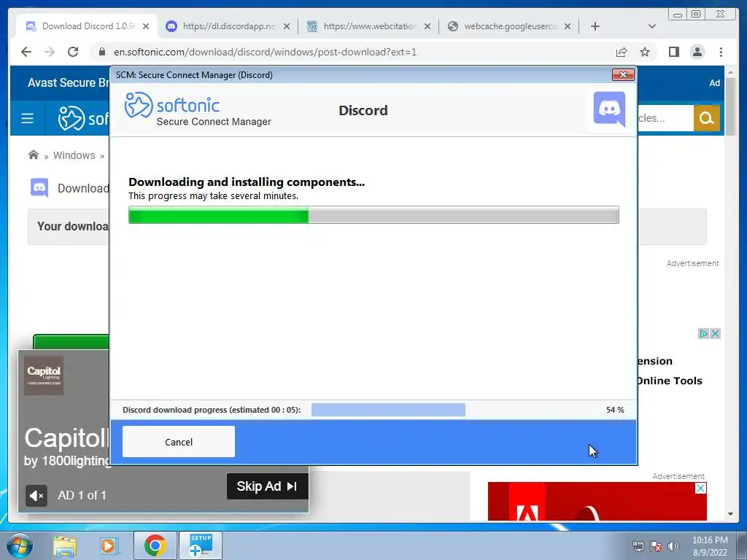Open the Windows Start menu

(18, 545)
